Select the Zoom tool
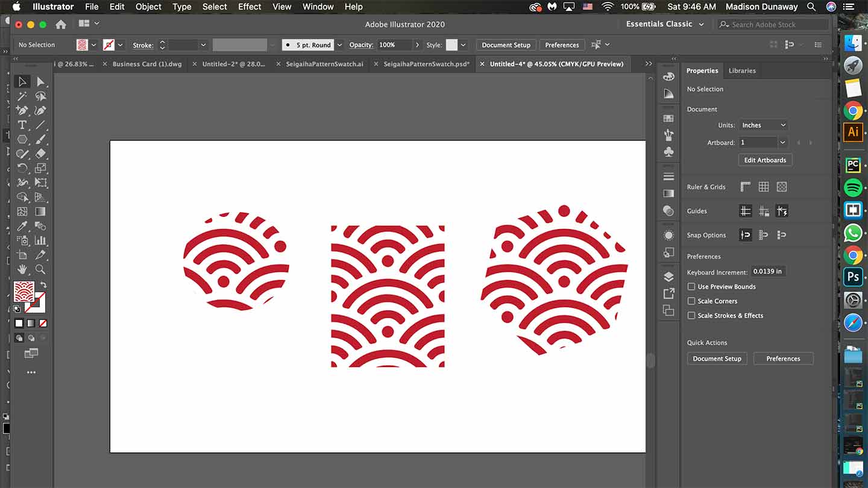 tap(40, 269)
